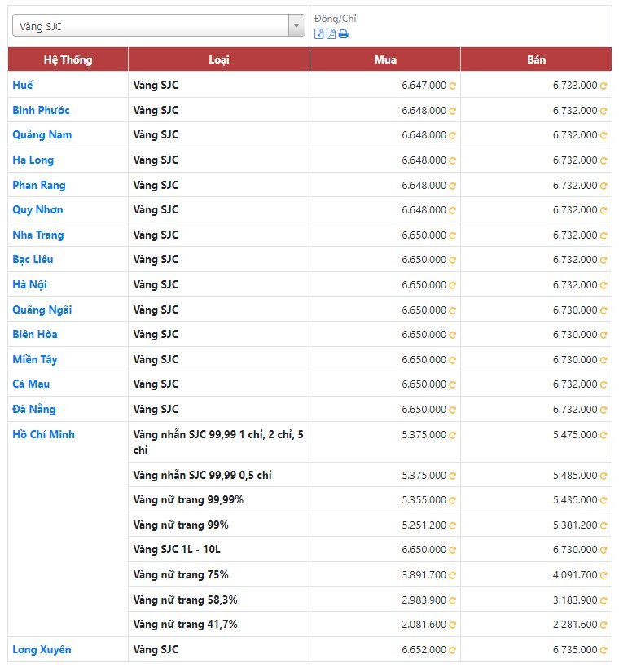Screen dimensions: 619x672
Task: Refresh icon next to Quảng Nam sell price
Action: pyautogui.click(x=604, y=135)
